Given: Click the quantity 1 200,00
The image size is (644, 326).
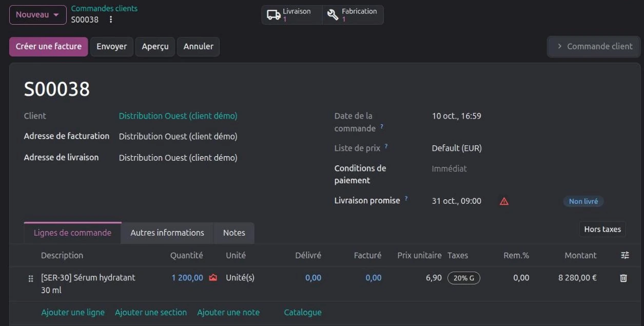Looking at the screenshot, I should (x=187, y=278).
